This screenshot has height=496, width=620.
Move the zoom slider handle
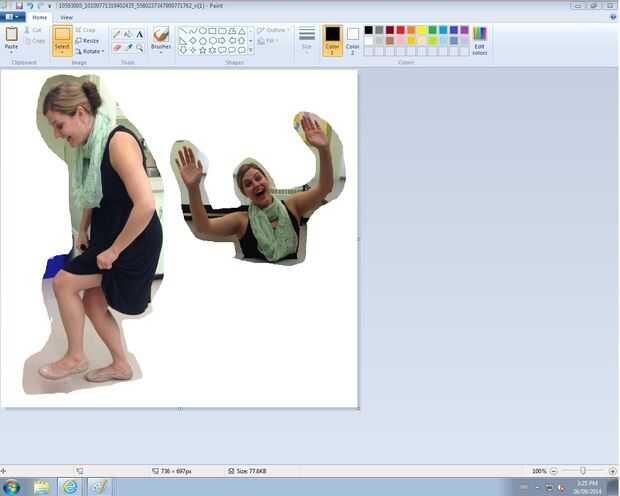coord(582,471)
